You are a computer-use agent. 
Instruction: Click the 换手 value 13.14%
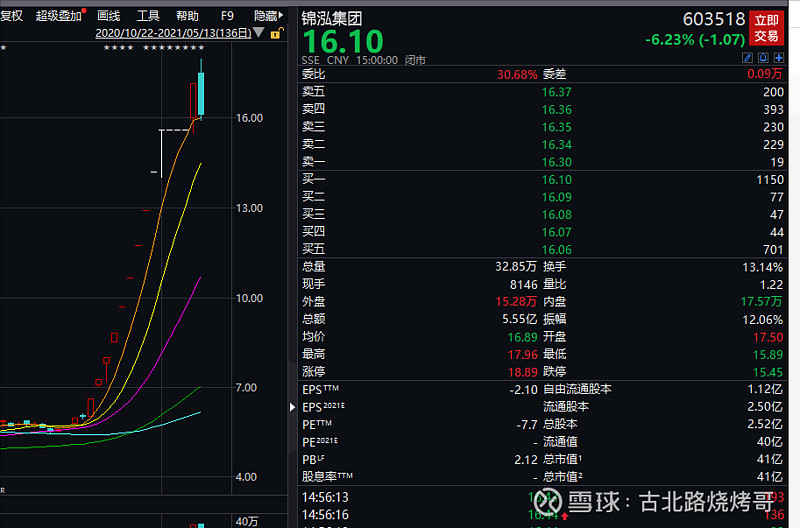click(x=762, y=267)
